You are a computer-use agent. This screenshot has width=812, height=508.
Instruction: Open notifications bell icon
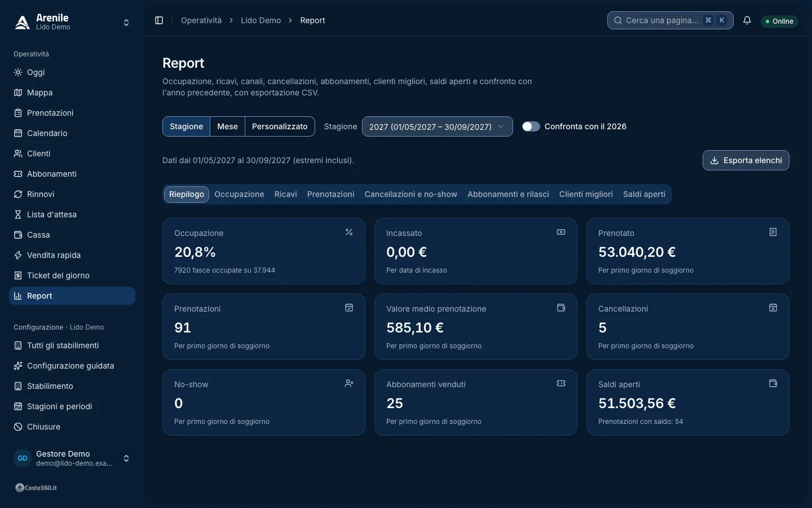[747, 20]
